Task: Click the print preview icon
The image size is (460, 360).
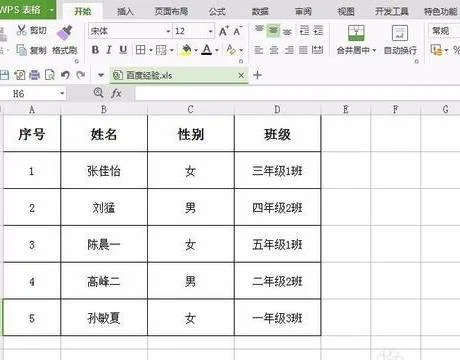Action: pos(50,75)
